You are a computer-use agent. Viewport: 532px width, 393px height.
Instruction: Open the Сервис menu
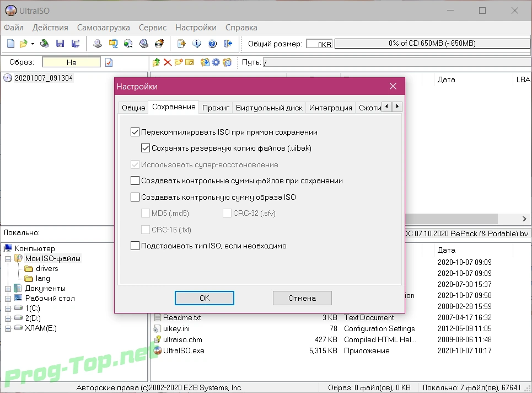(152, 28)
